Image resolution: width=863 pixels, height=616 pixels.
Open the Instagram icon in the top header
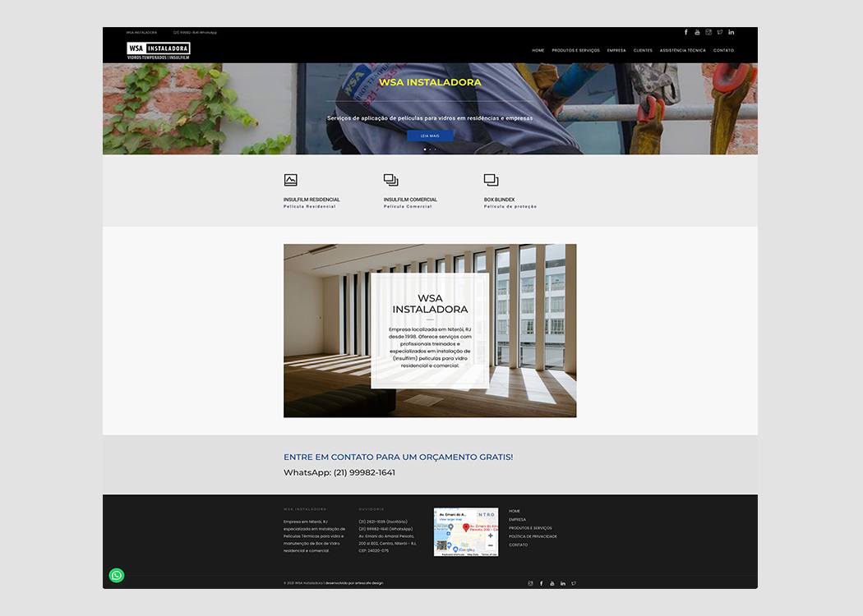click(x=708, y=33)
